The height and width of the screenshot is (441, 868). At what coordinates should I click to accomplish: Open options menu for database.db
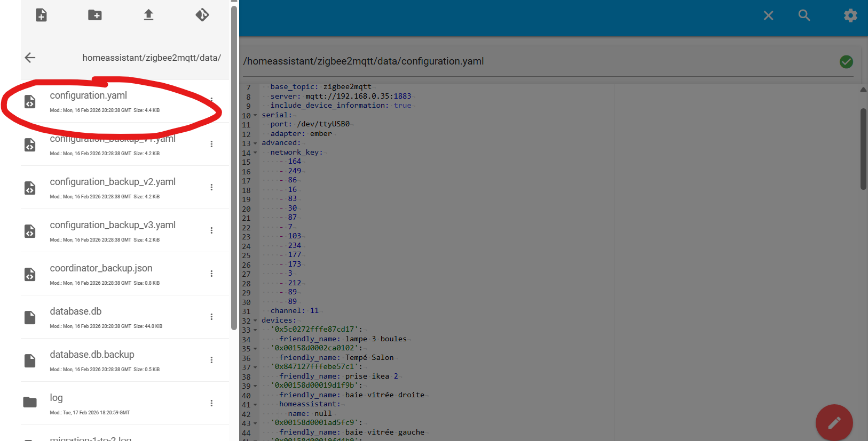pyautogui.click(x=211, y=317)
